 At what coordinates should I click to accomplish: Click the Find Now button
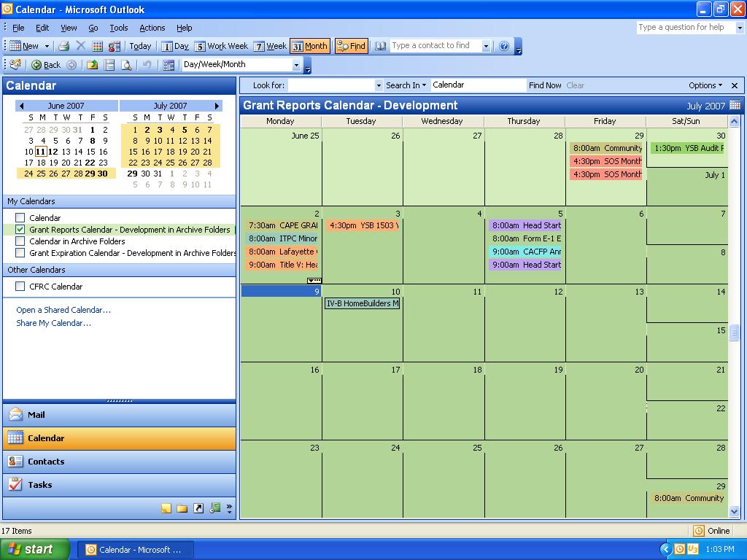pos(545,85)
